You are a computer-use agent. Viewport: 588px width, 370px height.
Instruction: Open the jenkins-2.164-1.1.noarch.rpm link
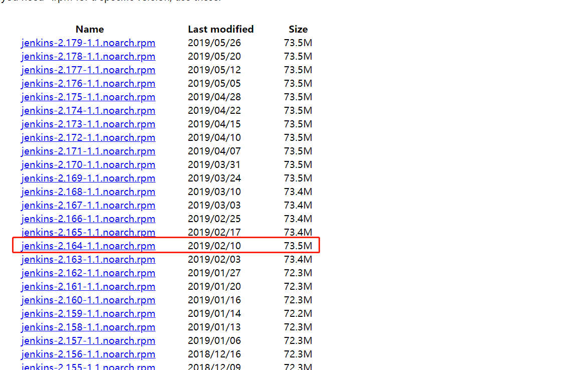coord(88,246)
